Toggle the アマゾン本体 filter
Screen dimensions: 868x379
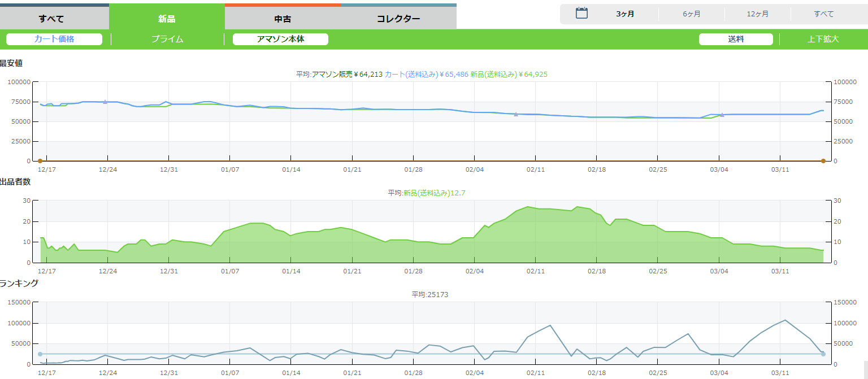coord(280,39)
